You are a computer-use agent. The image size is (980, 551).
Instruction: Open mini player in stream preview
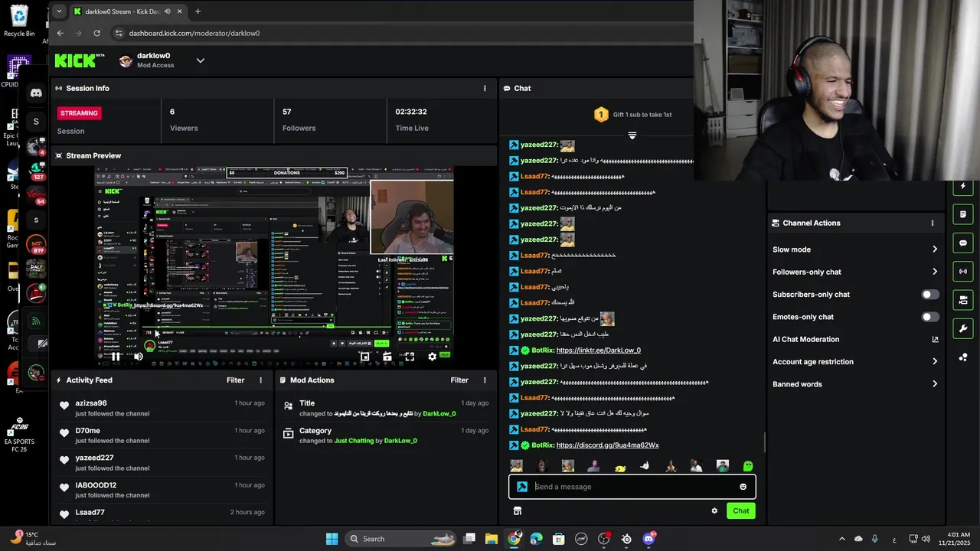365,357
